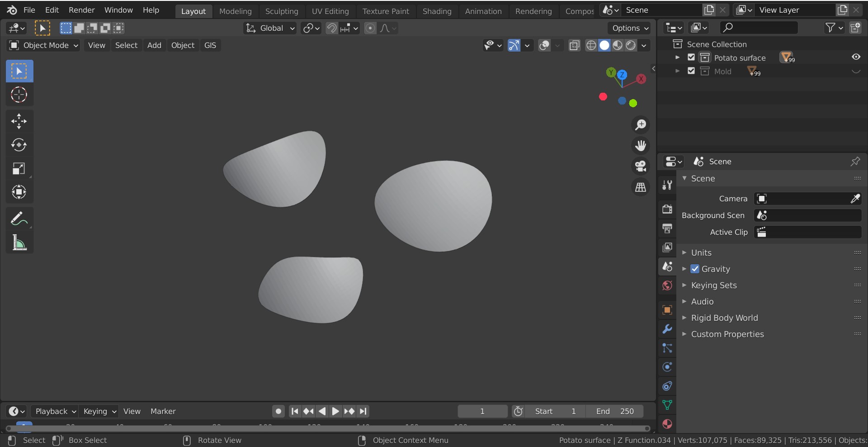Select the Measure tool
This screenshot has height=447, width=868.
click(x=19, y=243)
